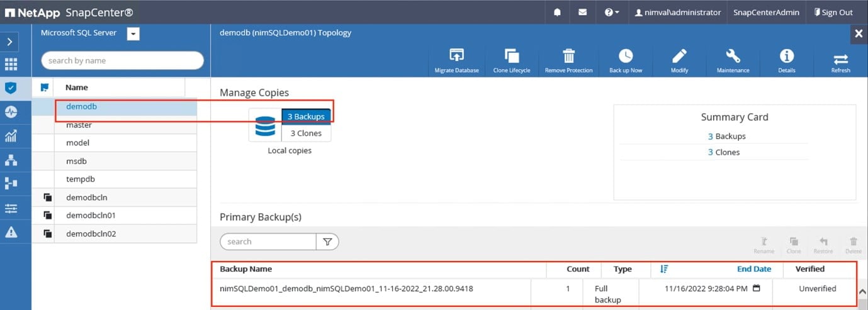Open Clone Lifecycle from the toolbar
The image size is (868, 310).
click(x=511, y=57)
